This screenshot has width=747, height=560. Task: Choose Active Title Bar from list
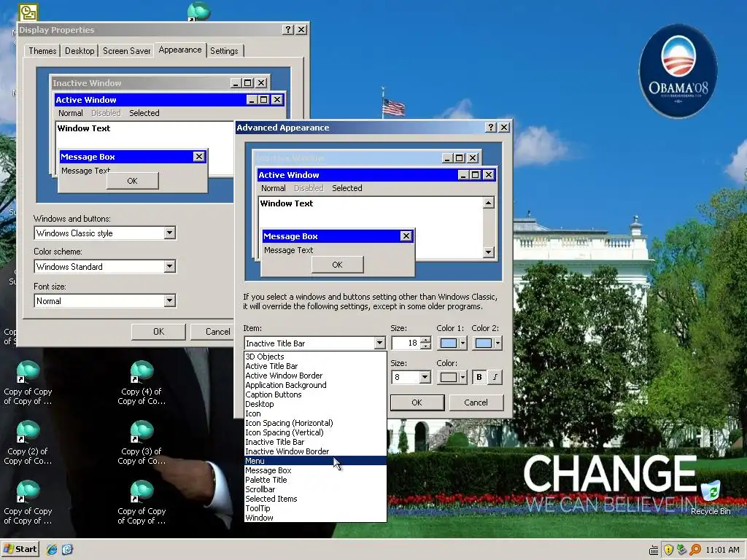(x=315, y=366)
